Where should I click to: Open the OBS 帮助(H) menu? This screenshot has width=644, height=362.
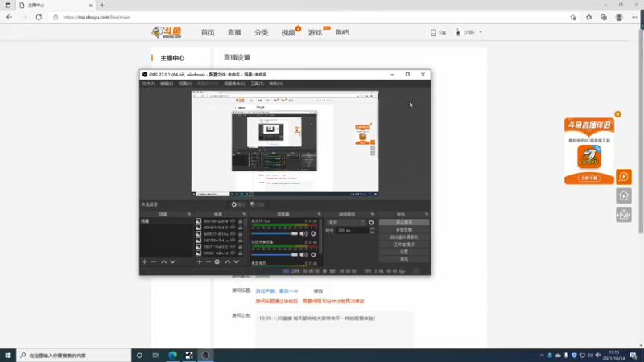point(275,84)
